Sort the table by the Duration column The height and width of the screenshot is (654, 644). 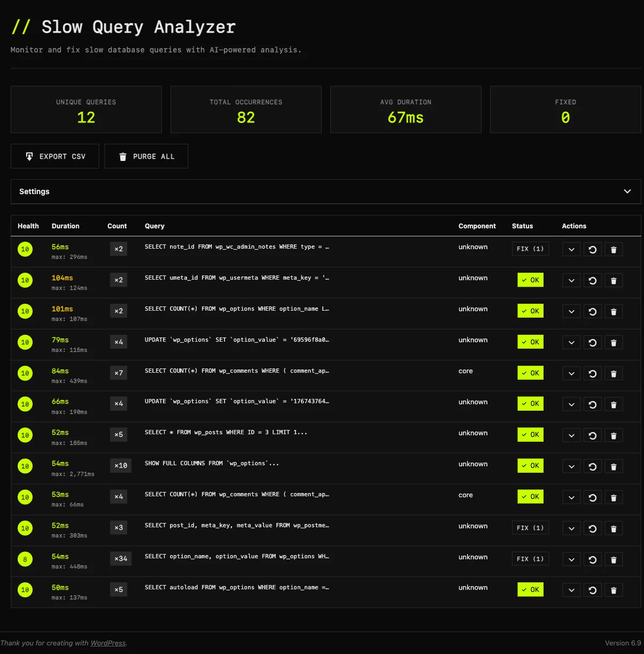coord(65,226)
